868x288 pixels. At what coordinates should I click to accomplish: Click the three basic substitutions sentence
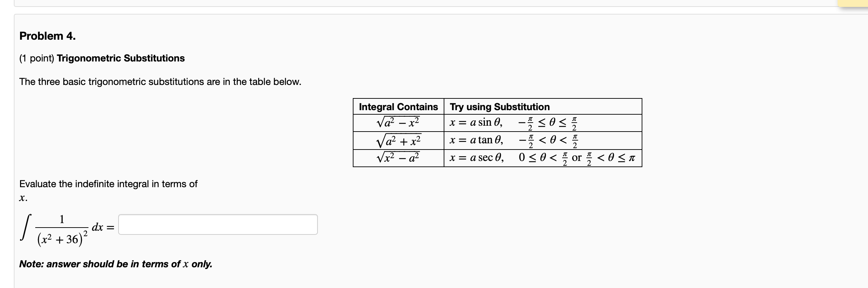[160, 82]
